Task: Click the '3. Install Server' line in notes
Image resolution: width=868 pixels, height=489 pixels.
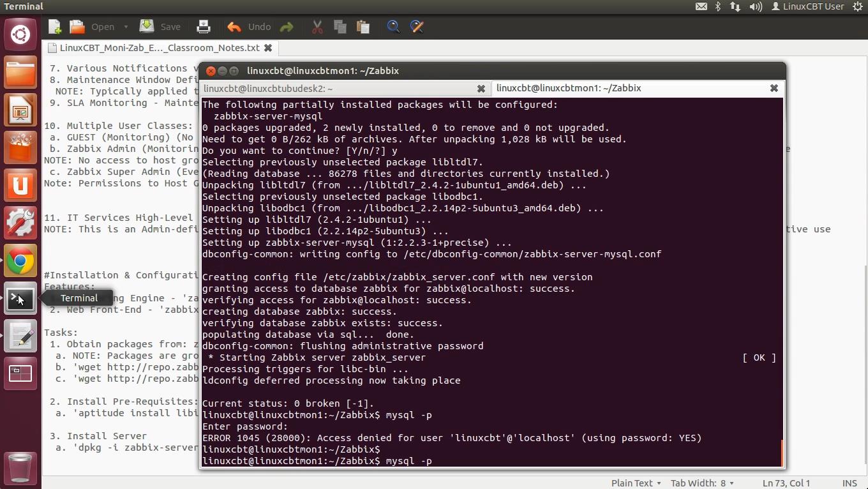Action: point(98,436)
